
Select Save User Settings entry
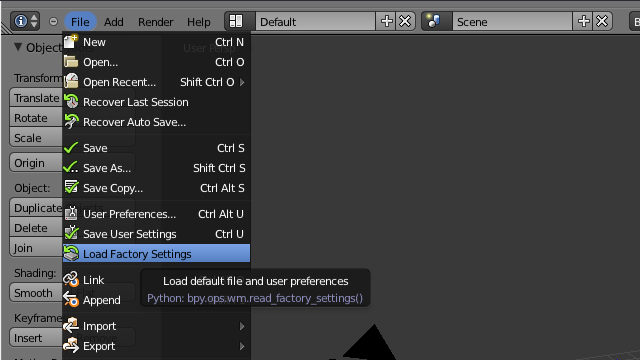point(156,234)
